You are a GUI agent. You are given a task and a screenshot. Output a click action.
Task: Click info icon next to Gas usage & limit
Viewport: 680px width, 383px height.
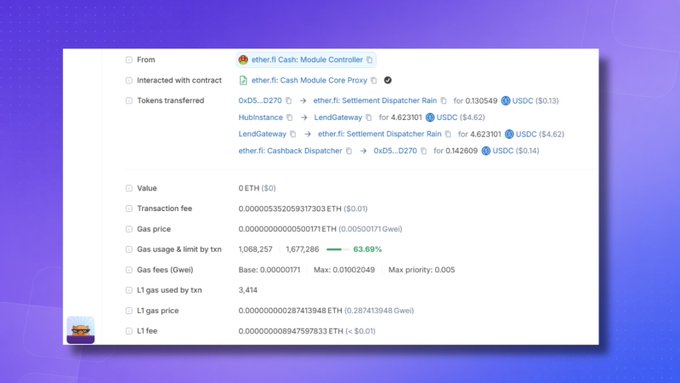(x=129, y=249)
